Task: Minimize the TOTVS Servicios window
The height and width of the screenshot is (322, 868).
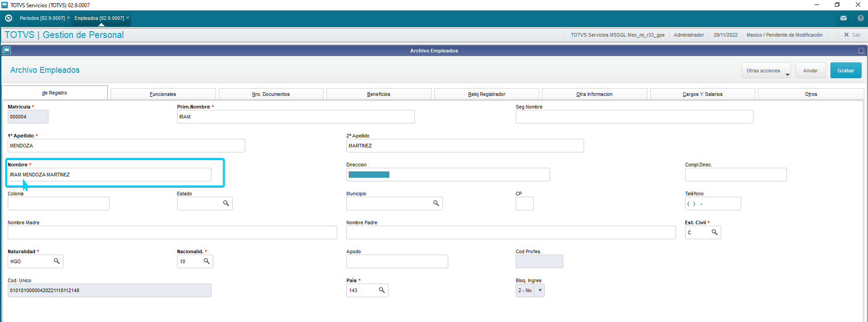Action: [817, 5]
